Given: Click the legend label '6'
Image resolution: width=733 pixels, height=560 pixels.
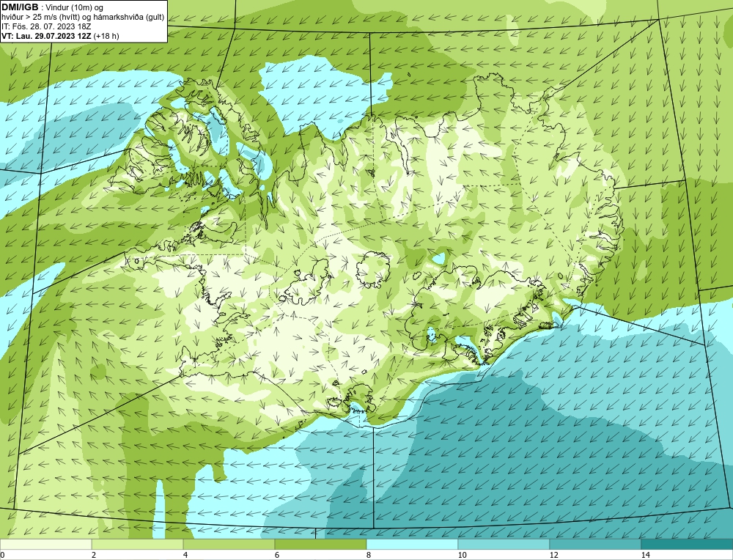Looking at the screenshot, I should [x=277, y=555].
